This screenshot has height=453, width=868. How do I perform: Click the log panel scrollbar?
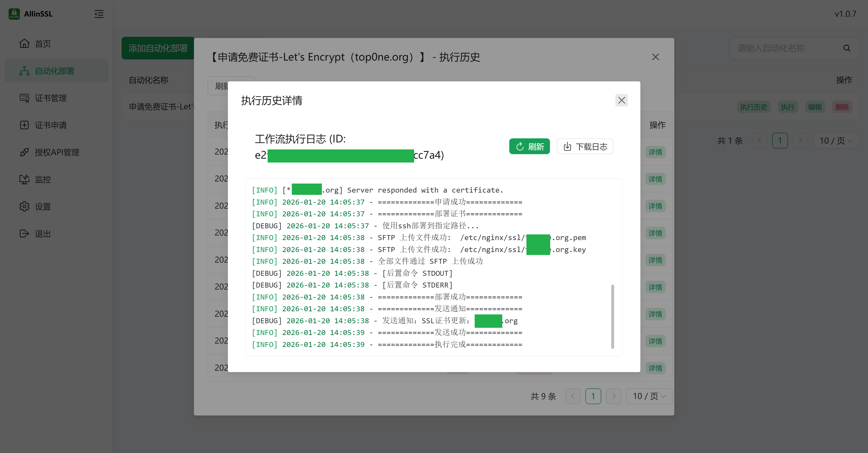(x=612, y=316)
